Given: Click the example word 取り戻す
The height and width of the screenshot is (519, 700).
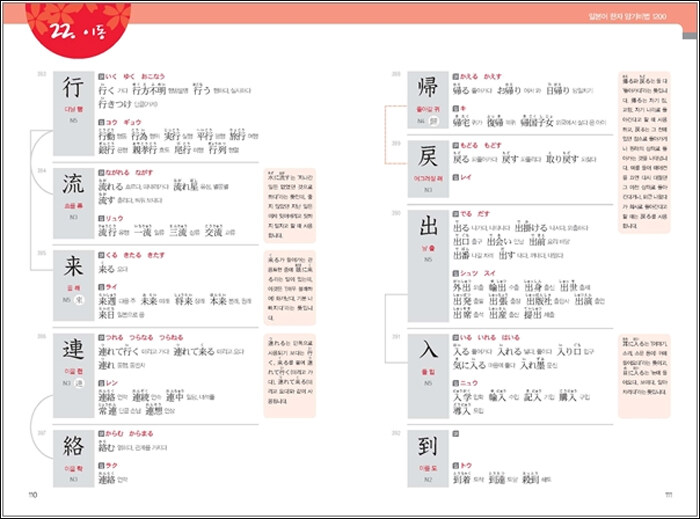Looking at the screenshot, I should (562, 158).
